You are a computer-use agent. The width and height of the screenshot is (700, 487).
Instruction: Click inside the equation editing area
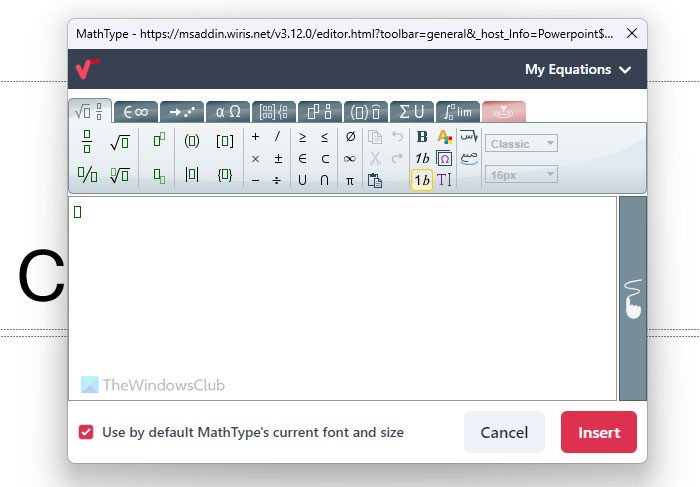(342, 298)
